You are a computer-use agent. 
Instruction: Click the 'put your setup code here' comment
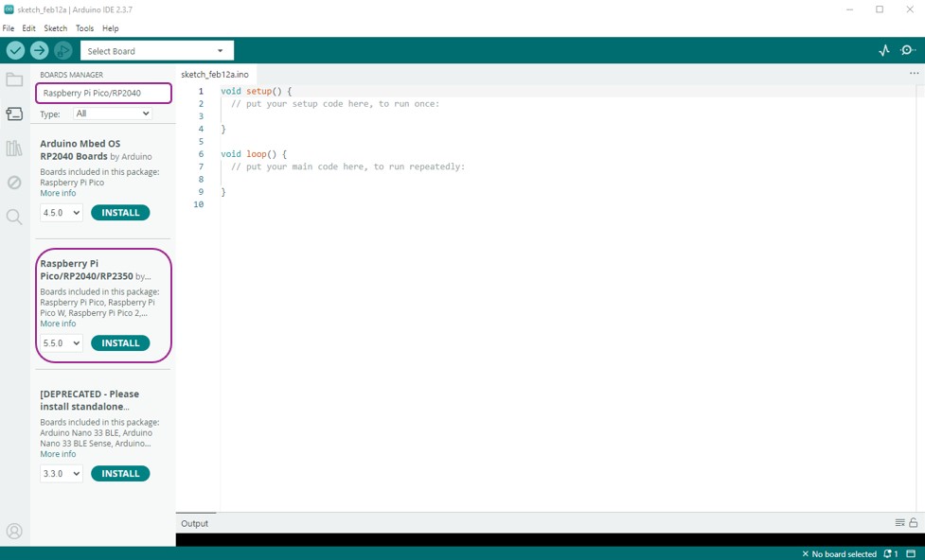[x=335, y=104]
